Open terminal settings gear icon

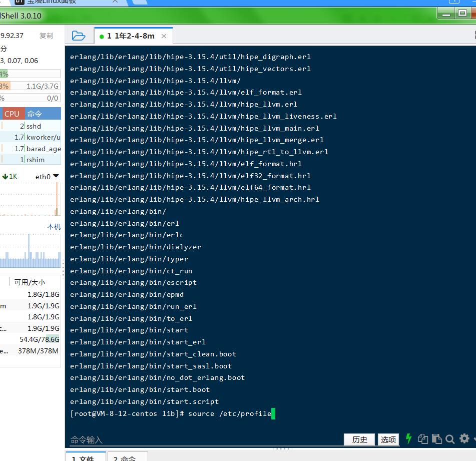pos(464,438)
